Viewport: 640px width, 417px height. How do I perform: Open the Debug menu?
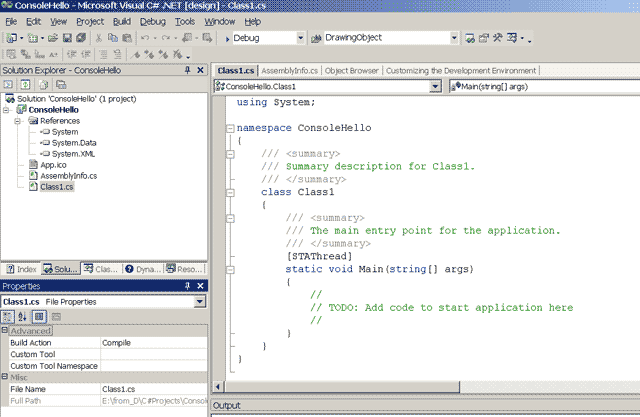[153, 22]
